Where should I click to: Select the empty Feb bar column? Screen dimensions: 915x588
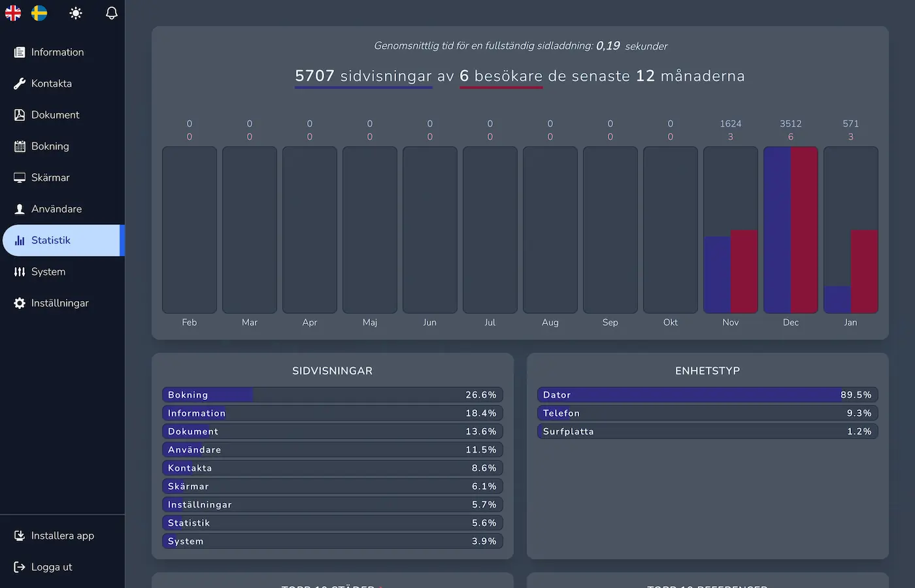190,230
